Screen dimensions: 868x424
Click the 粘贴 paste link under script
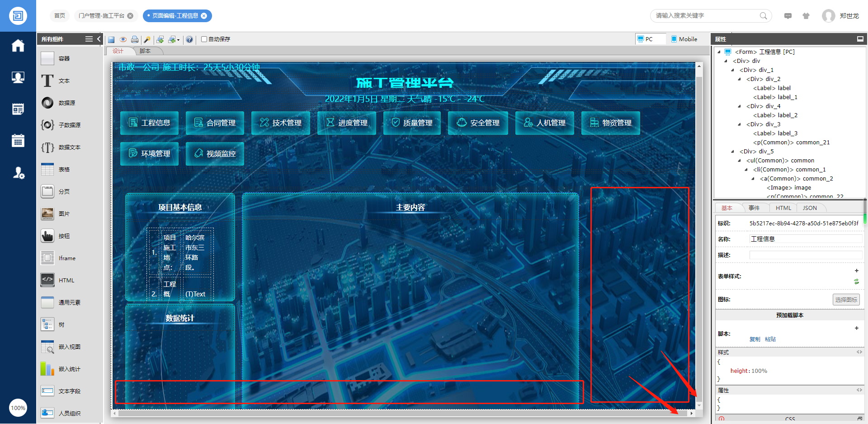[x=770, y=339]
